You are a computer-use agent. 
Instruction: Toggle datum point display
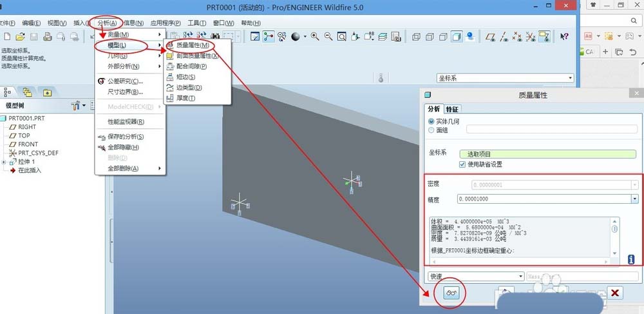[518, 37]
